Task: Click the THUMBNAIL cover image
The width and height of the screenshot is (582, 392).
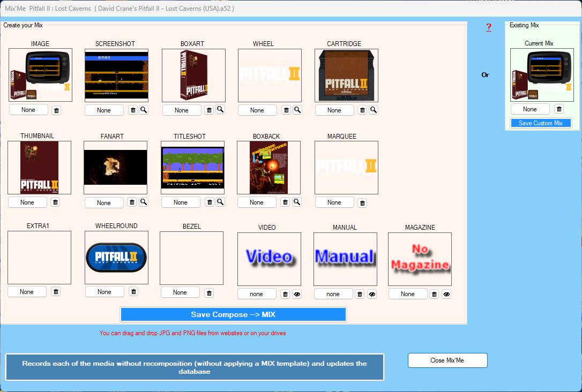Action: click(39, 168)
